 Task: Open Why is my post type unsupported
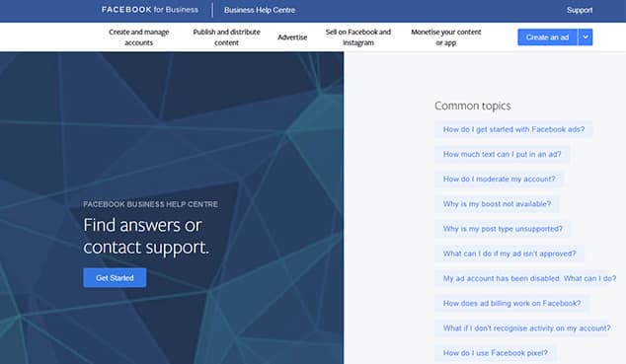coord(503,229)
